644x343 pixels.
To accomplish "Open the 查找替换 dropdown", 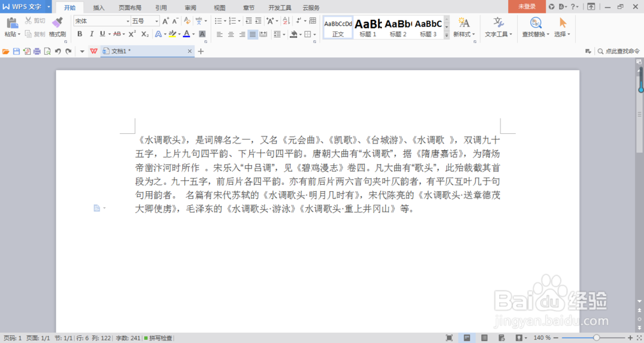I will (x=536, y=35).
